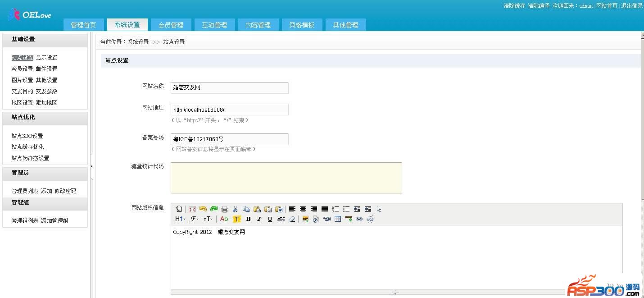Click the OELove logo
Image resolution: width=644 pixels, height=298 pixels.
pyautogui.click(x=30, y=15)
